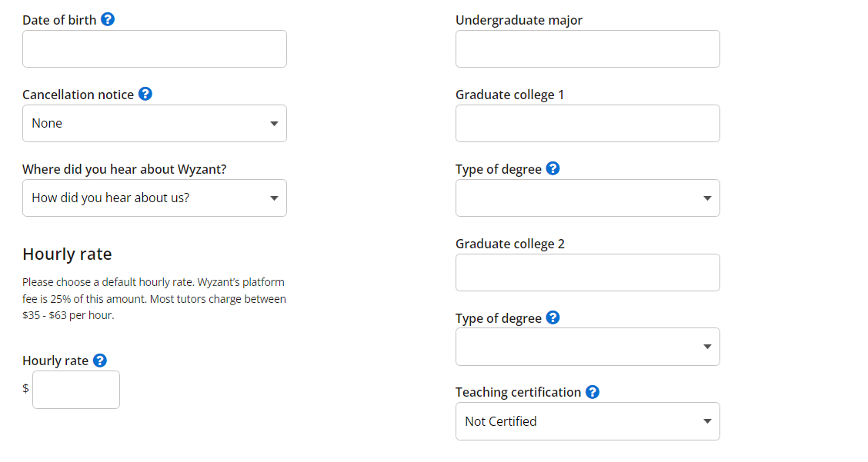Click help icon beside first Type of degree
Screen dimensions: 868x462
[x=553, y=169]
